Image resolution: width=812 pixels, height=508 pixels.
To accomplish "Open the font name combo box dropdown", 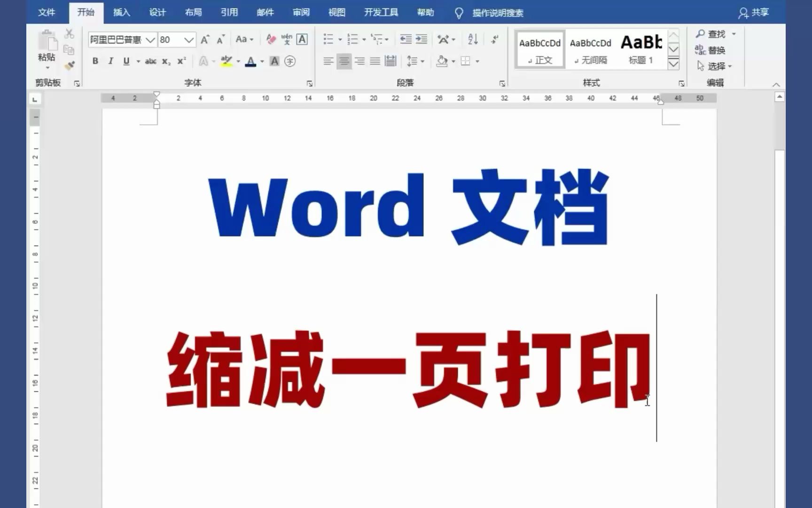I will click(150, 40).
